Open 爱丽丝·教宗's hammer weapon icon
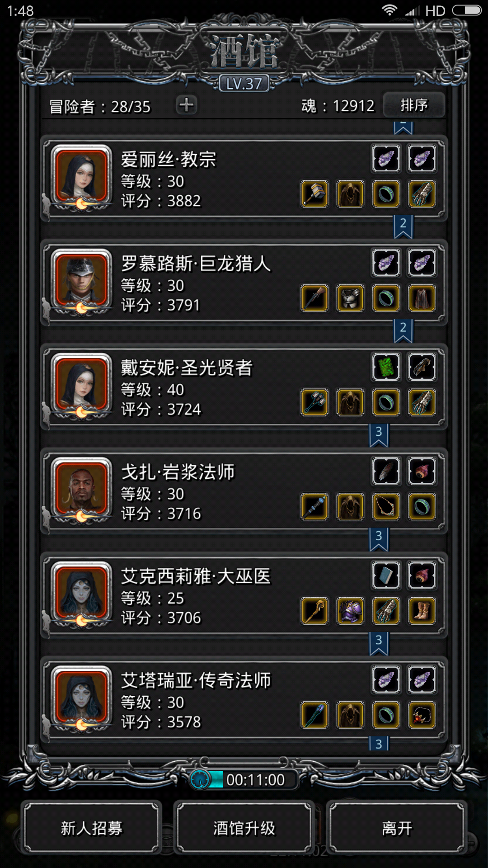488x868 pixels. click(314, 194)
